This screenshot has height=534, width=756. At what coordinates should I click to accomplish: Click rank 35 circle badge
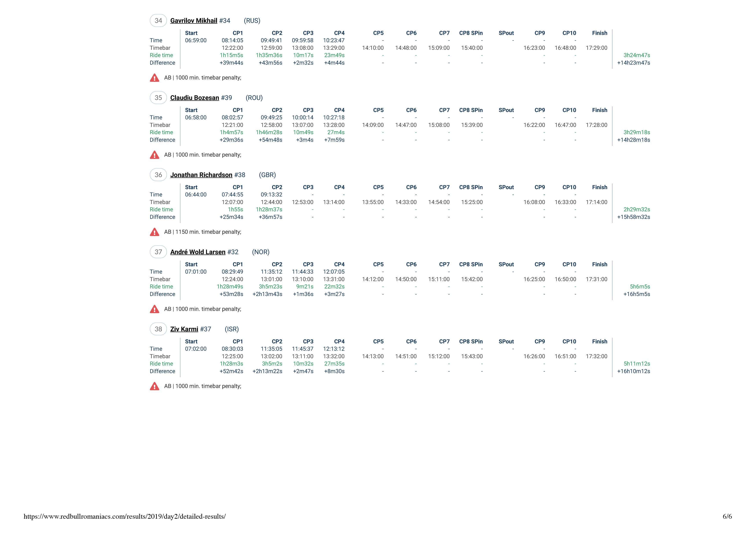click(x=158, y=98)
